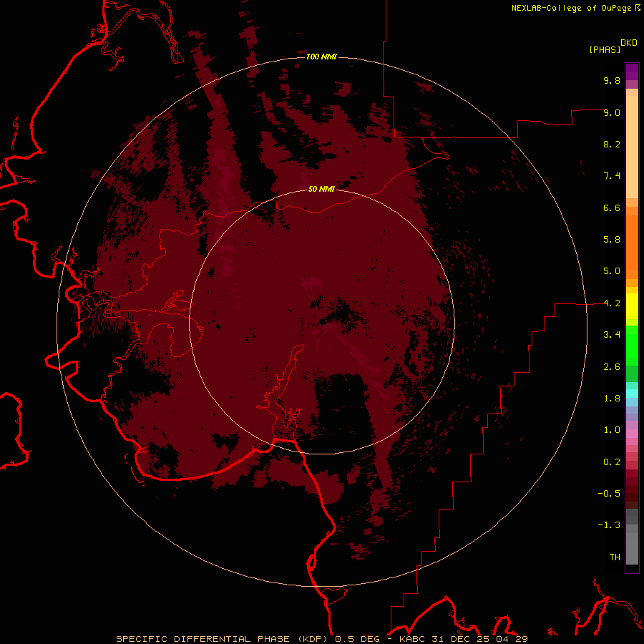This screenshot has width=644, height=644.
Task: Click the 6.6 legend value
Action: tap(612, 208)
